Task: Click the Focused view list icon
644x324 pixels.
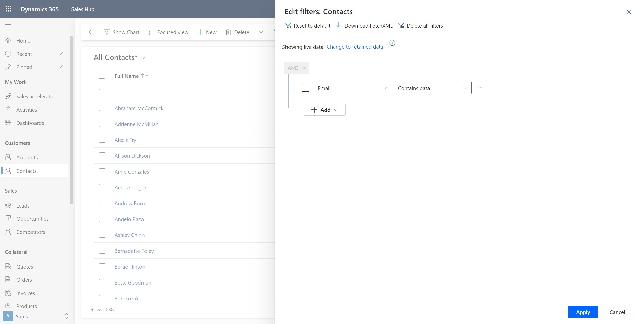Action: (151, 32)
